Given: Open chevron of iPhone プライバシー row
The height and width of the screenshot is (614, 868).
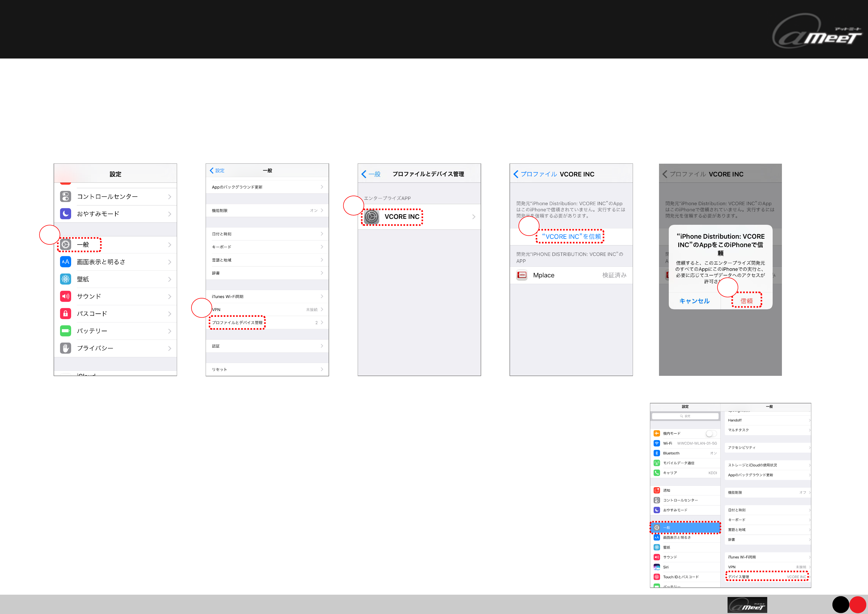Looking at the screenshot, I should [x=170, y=349].
